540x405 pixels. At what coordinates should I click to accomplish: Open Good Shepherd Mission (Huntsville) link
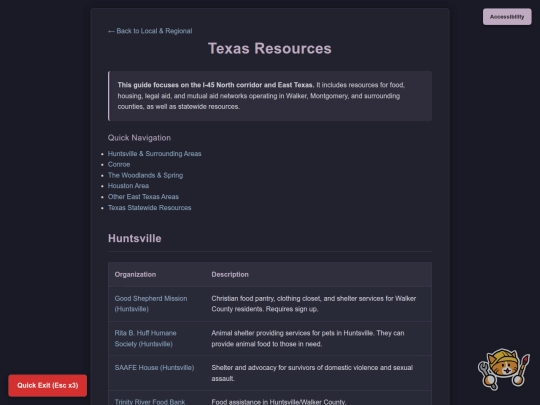tap(150, 304)
